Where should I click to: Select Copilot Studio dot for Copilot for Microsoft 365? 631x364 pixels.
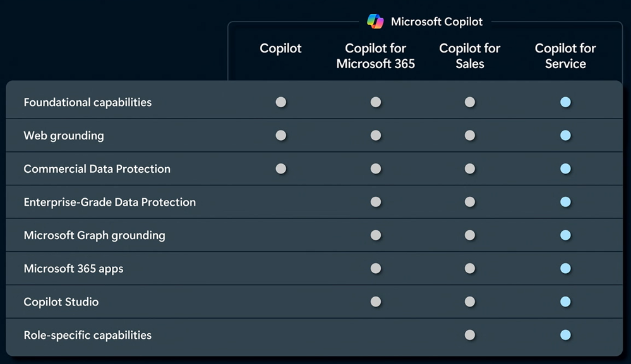tap(376, 302)
